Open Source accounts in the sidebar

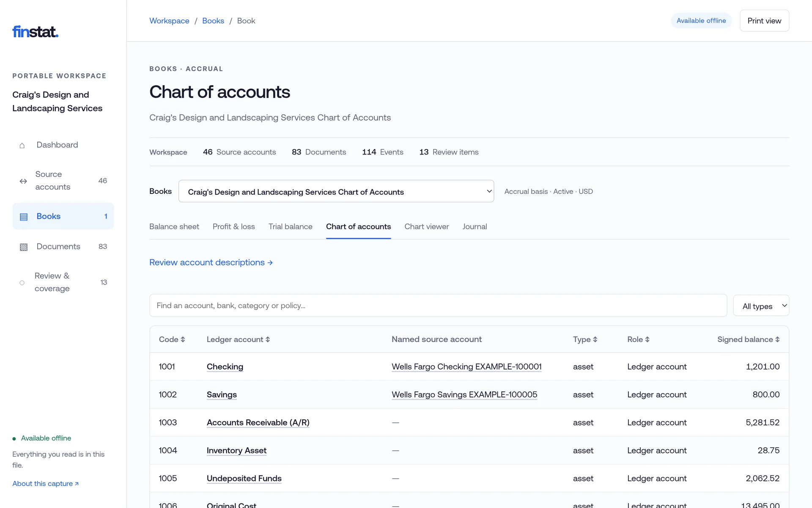pos(63,181)
